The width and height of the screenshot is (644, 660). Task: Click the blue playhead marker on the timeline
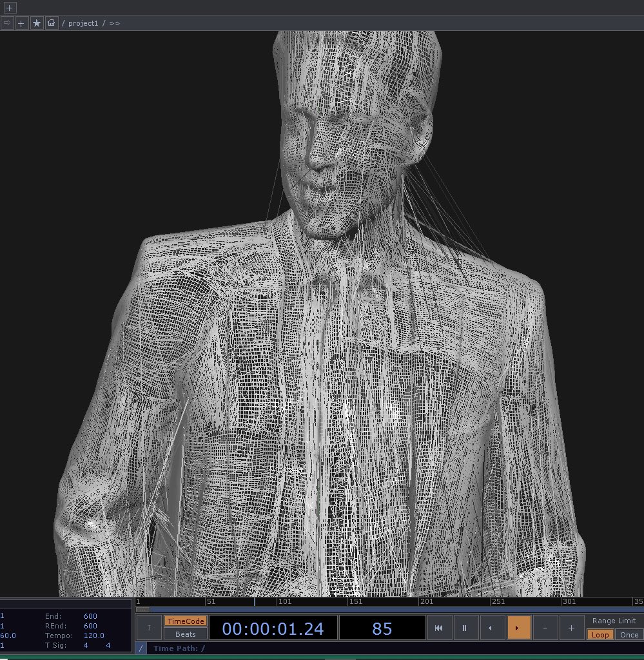click(255, 601)
